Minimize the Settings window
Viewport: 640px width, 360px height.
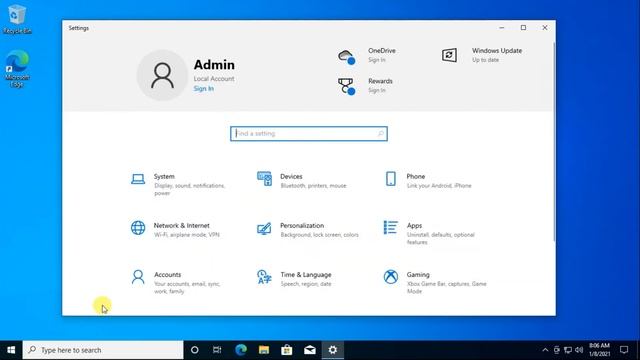[502, 28]
